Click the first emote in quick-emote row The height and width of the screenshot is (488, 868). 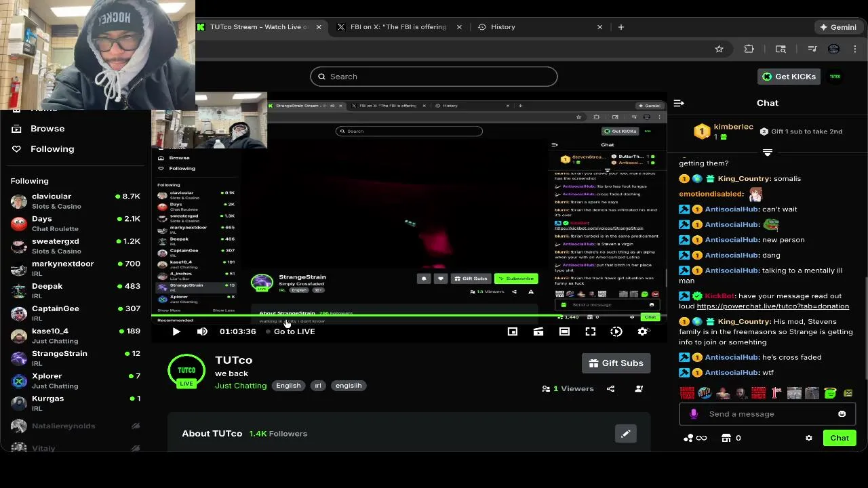click(x=686, y=393)
